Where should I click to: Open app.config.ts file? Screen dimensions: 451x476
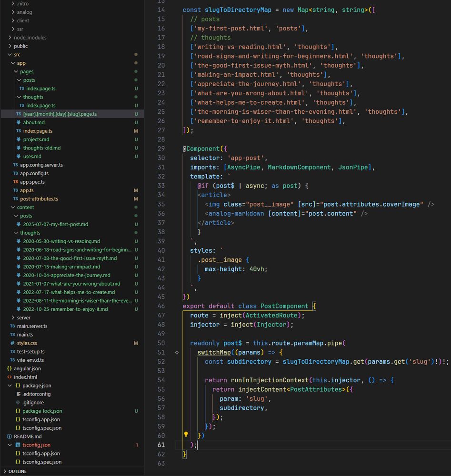tap(34, 173)
